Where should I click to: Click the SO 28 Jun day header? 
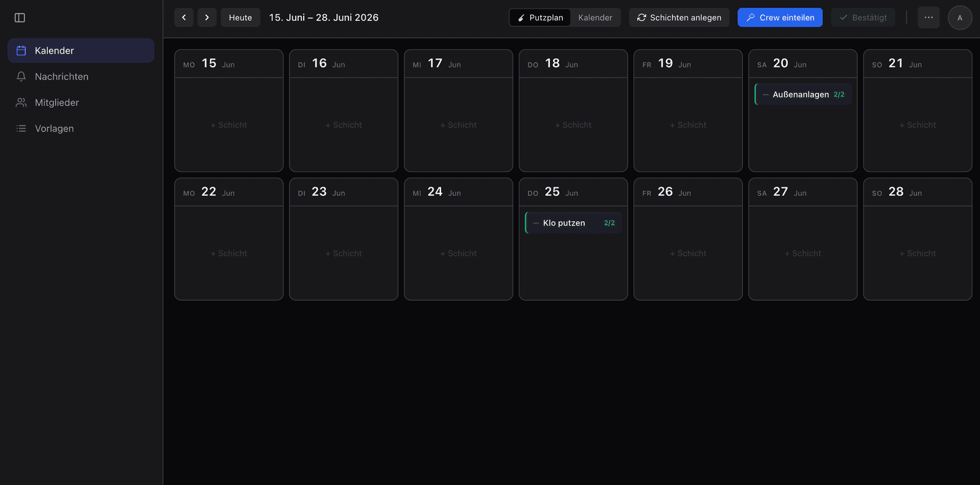[918, 192]
